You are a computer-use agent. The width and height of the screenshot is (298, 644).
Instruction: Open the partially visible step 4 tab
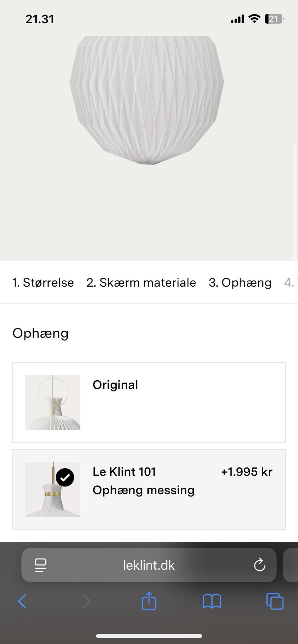tap(291, 282)
